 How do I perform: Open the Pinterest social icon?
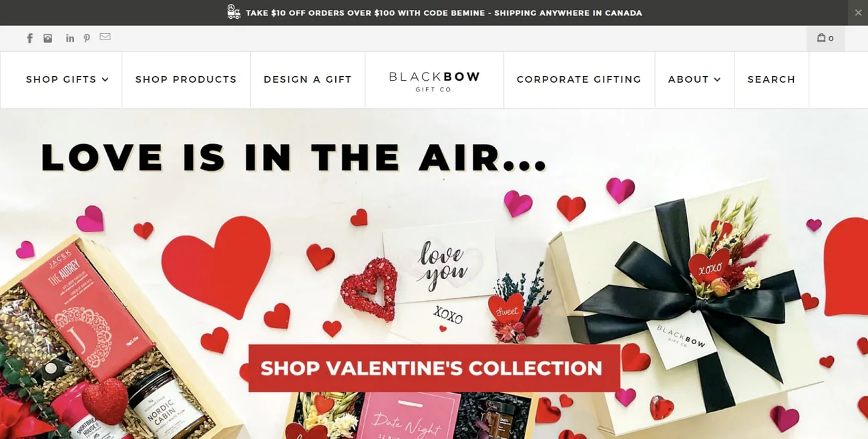[87, 39]
